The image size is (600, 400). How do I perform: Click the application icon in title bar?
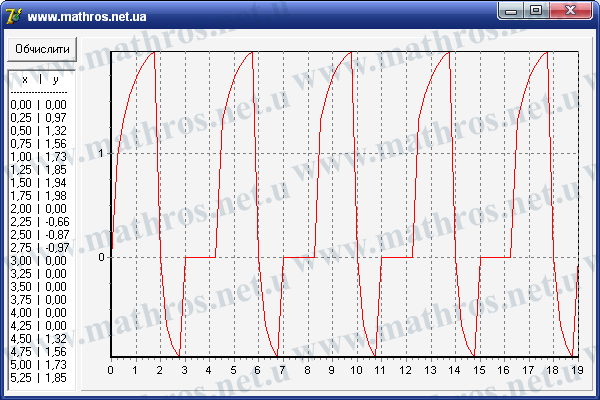pyautogui.click(x=14, y=16)
